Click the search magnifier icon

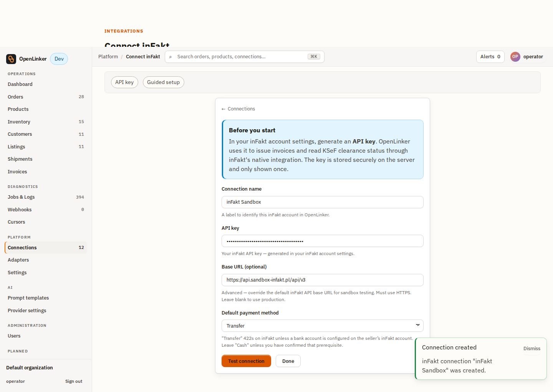coord(171,57)
